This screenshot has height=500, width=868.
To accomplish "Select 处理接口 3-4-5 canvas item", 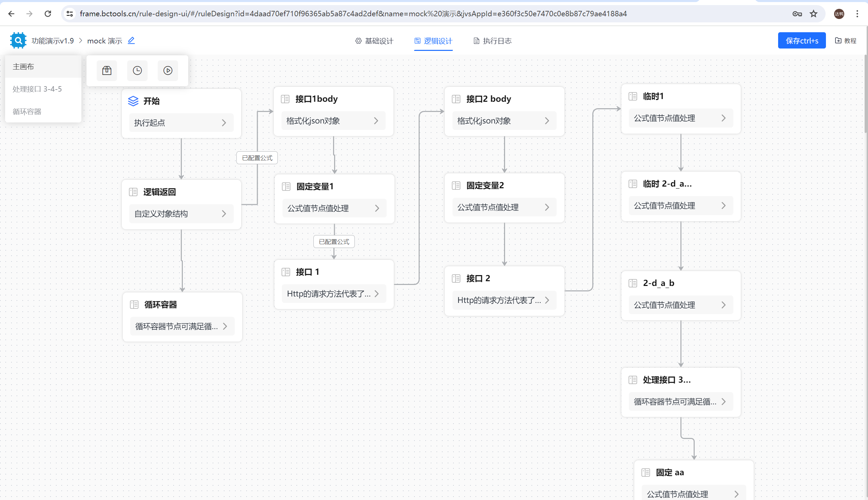I will coord(37,89).
